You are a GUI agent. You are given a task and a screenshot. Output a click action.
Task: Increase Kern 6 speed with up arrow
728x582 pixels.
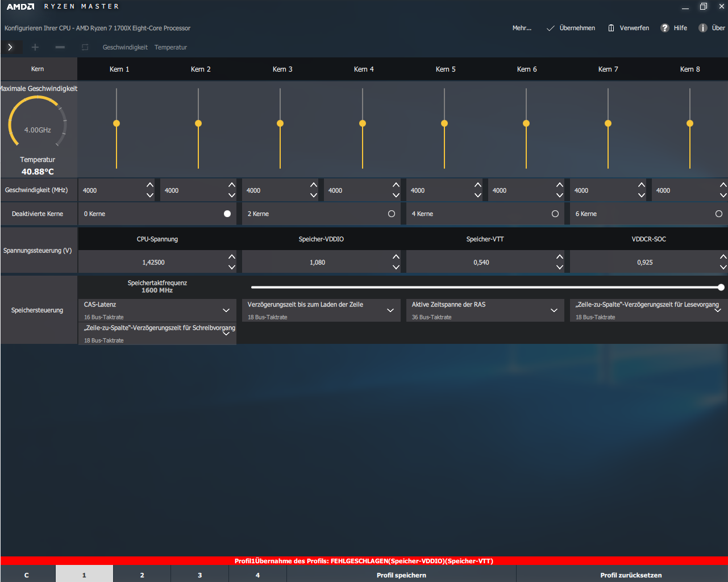[x=560, y=185]
